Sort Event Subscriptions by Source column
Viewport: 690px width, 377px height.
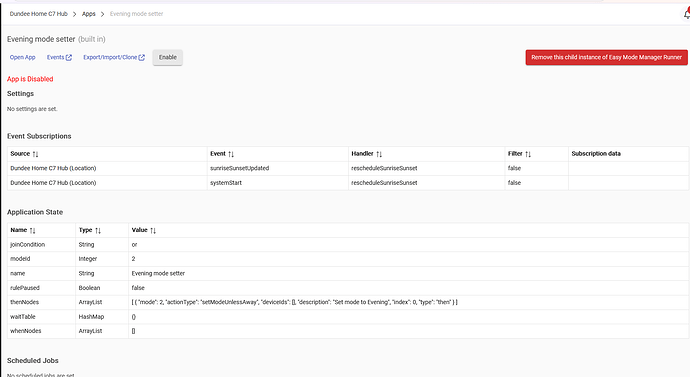[36, 154]
